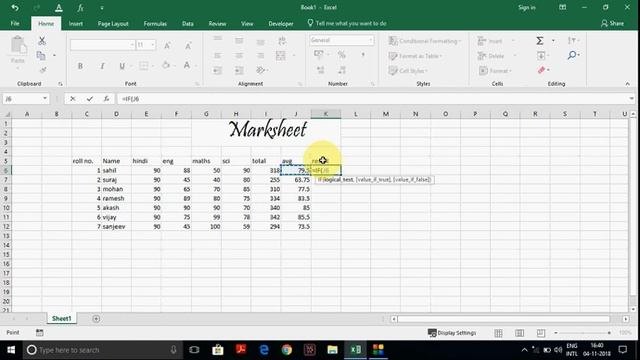Click the Find & Select magnifier icon
Image resolution: width=640 pixels, height=360 pixels.
[x=572, y=55]
